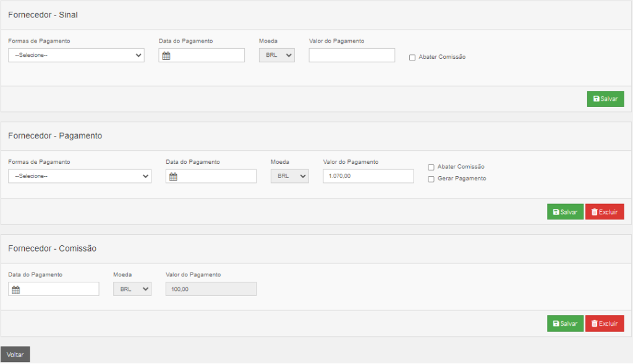
Task: Open calendar icon in Fornecedor - Pagamento section
Action: tap(173, 176)
